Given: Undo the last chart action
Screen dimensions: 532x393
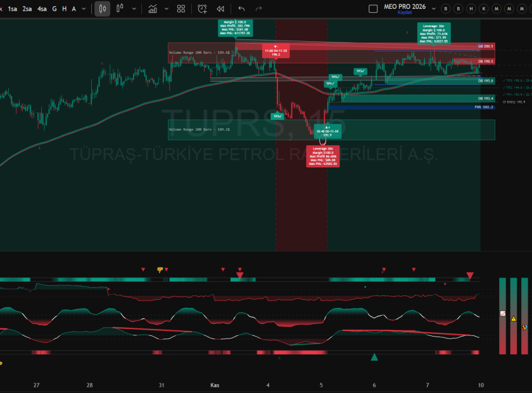Looking at the screenshot, I should click(x=241, y=9).
